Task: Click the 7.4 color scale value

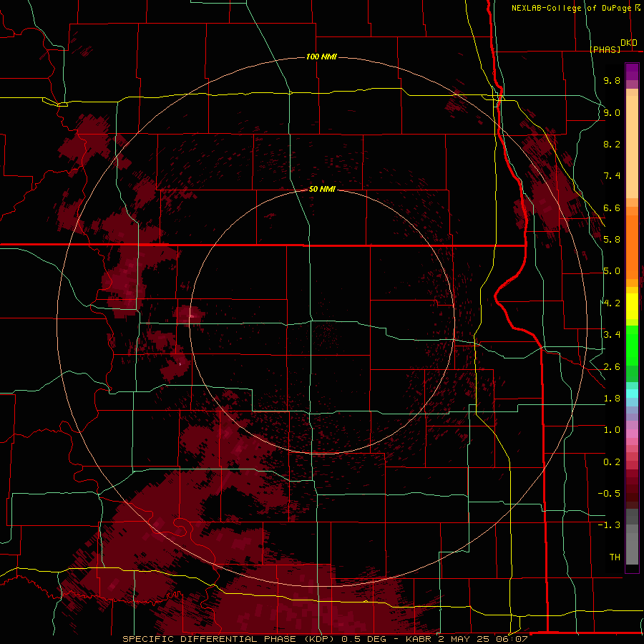Action: point(612,176)
